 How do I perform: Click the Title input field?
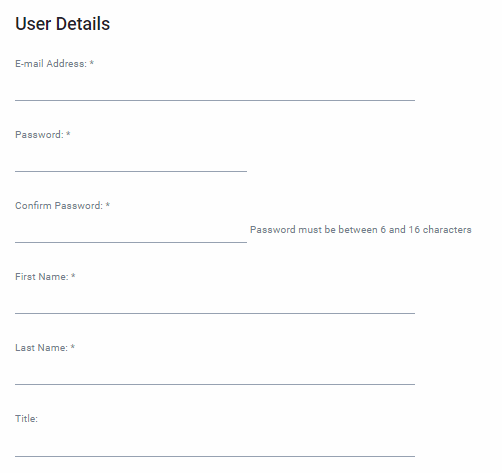[215, 444]
